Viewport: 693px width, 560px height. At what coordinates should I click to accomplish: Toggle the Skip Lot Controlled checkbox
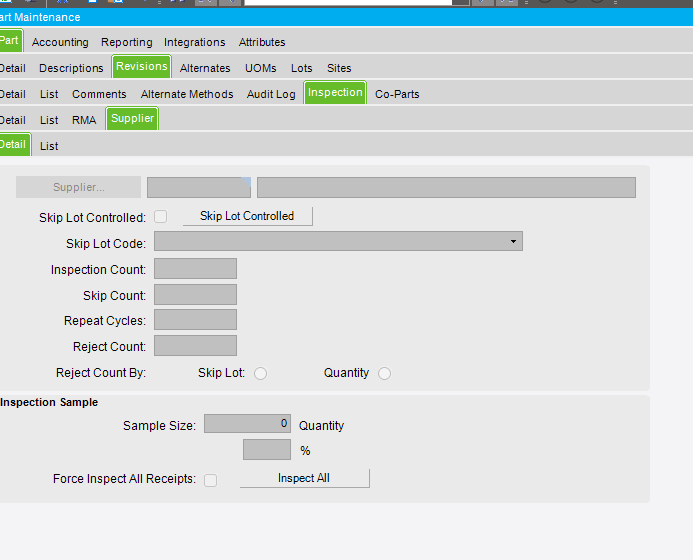[x=160, y=217]
